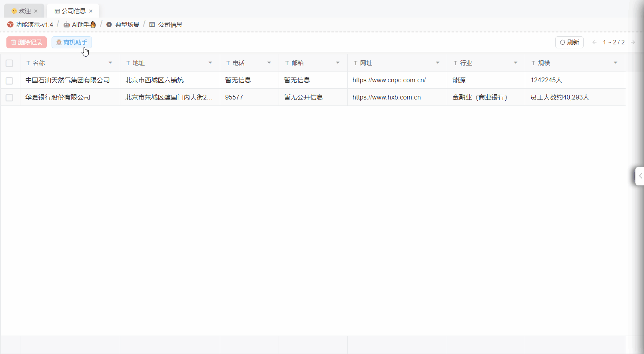This screenshot has height=354, width=644.
Task: Select cell 华夏银行股份有限公司
Action: pyautogui.click(x=70, y=97)
